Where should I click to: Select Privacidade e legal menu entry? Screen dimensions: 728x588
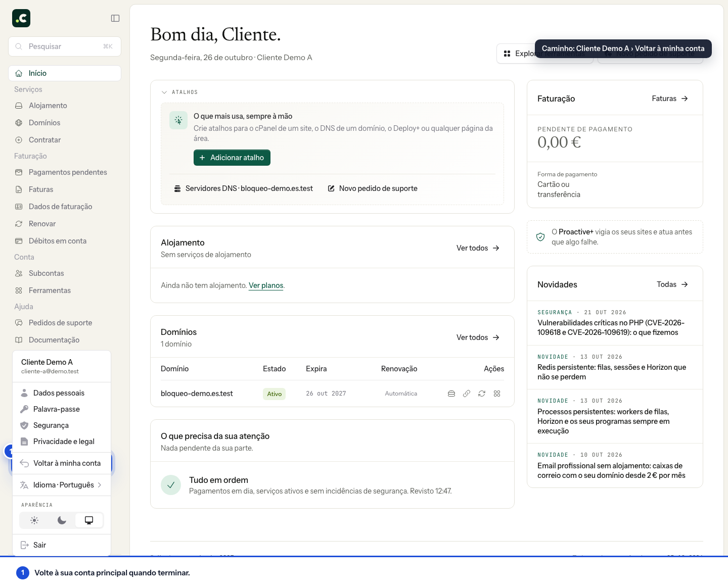pyautogui.click(x=62, y=442)
